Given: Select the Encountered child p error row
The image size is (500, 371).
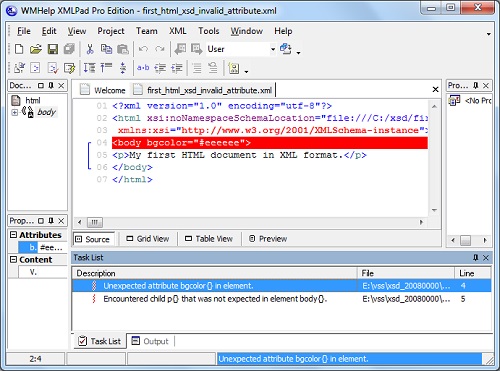Looking at the screenshot, I should coord(282,299).
